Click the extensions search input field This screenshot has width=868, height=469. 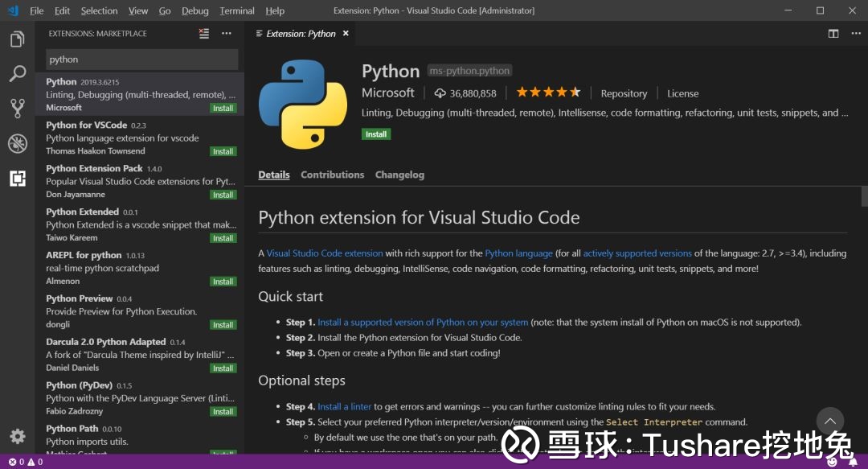141,60
